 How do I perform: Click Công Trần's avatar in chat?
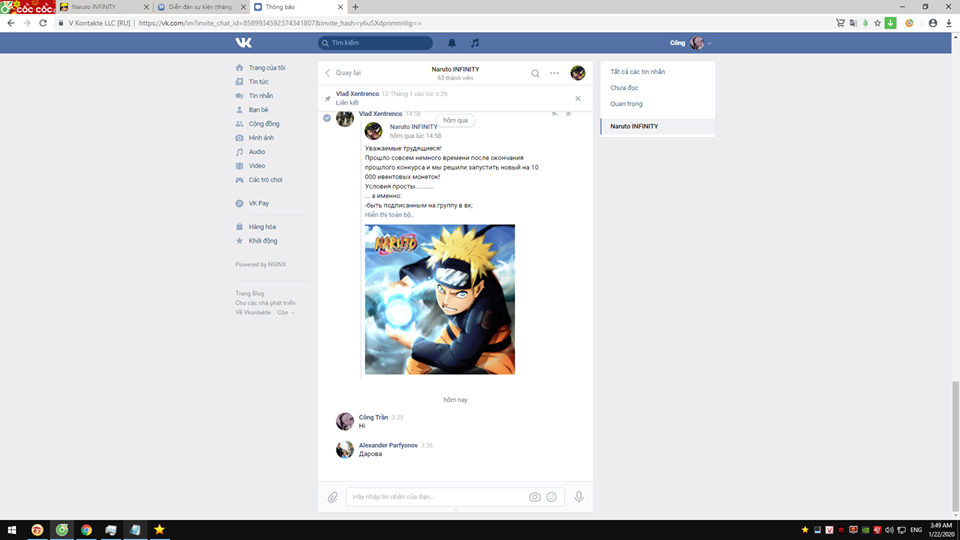345,421
